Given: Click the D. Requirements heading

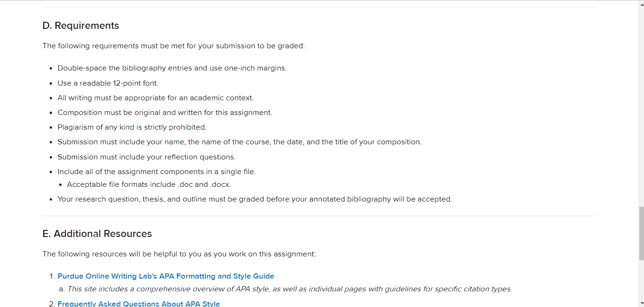Looking at the screenshot, I should [x=81, y=26].
